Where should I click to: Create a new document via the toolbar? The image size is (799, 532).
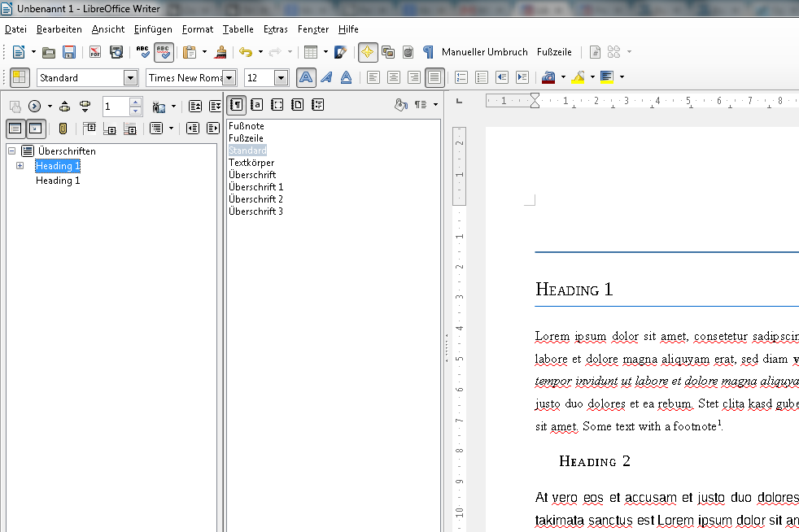pyautogui.click(x=19, y=52)
